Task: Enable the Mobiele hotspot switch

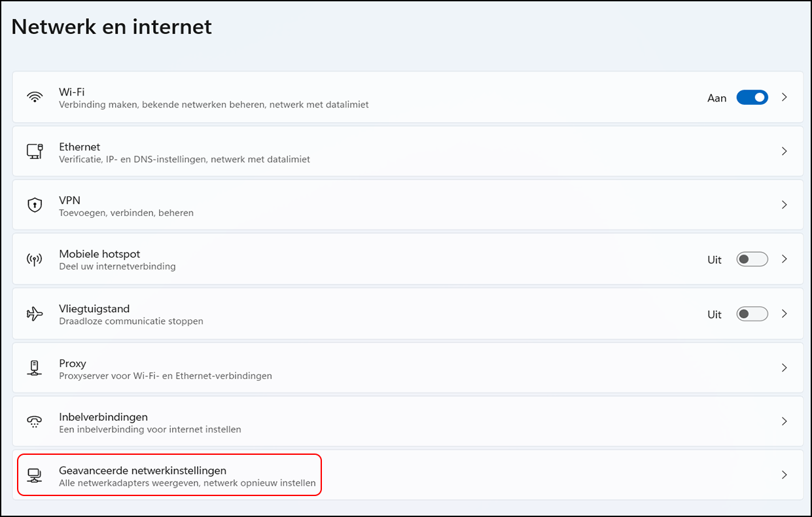Action: click(x=752, y=259)
